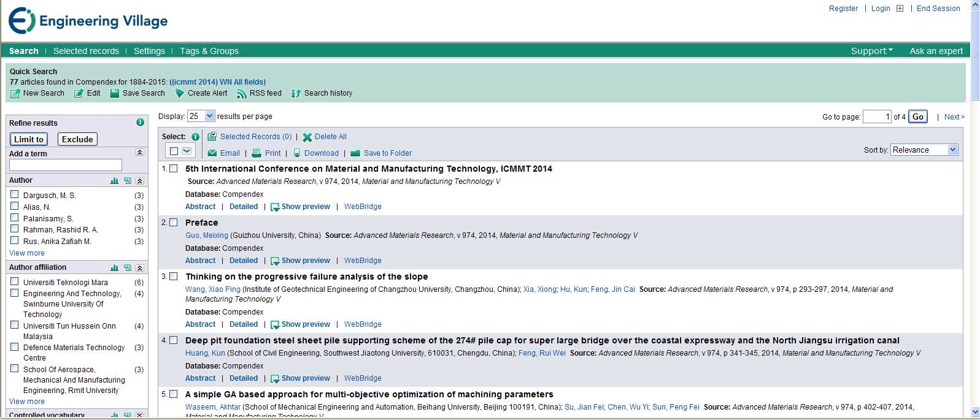Click the Download icon
This screenshot has width=980, height=420.
tap(297, 153)
